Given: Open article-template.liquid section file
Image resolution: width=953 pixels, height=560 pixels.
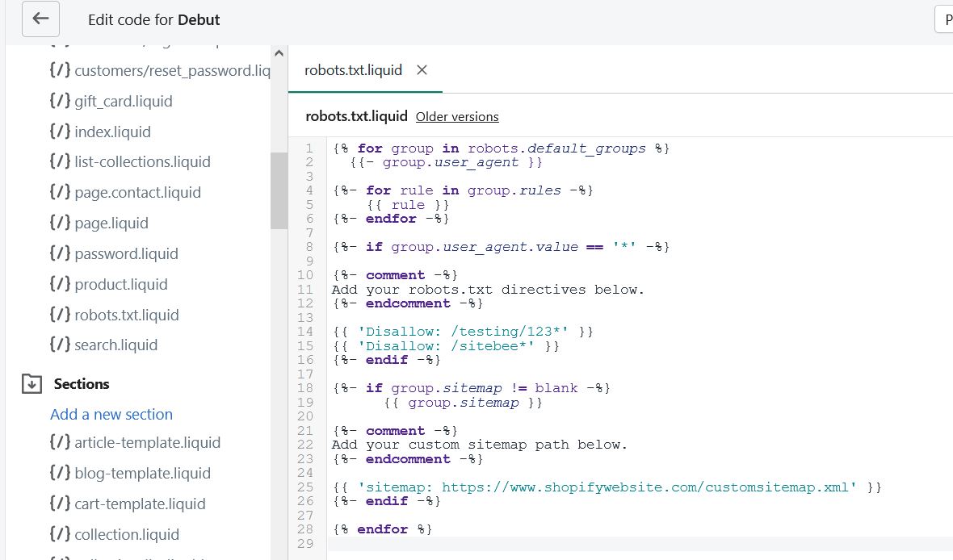Looking at the screenshot, I should 135,442.
